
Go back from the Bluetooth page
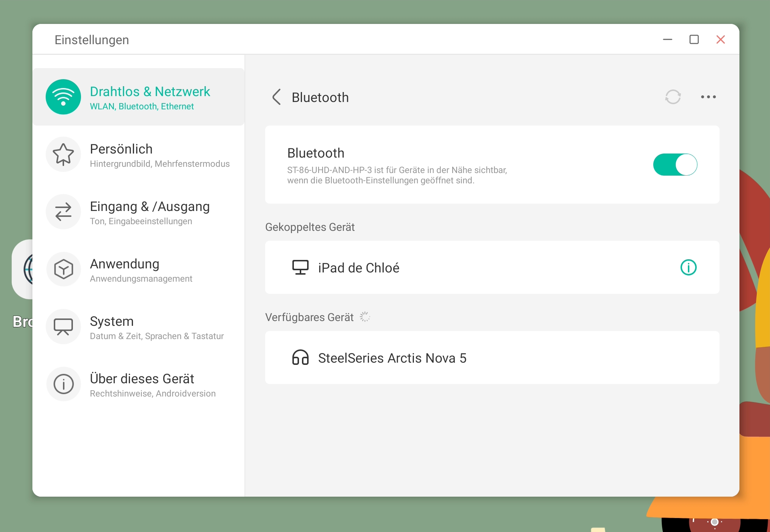coord(277,97)
